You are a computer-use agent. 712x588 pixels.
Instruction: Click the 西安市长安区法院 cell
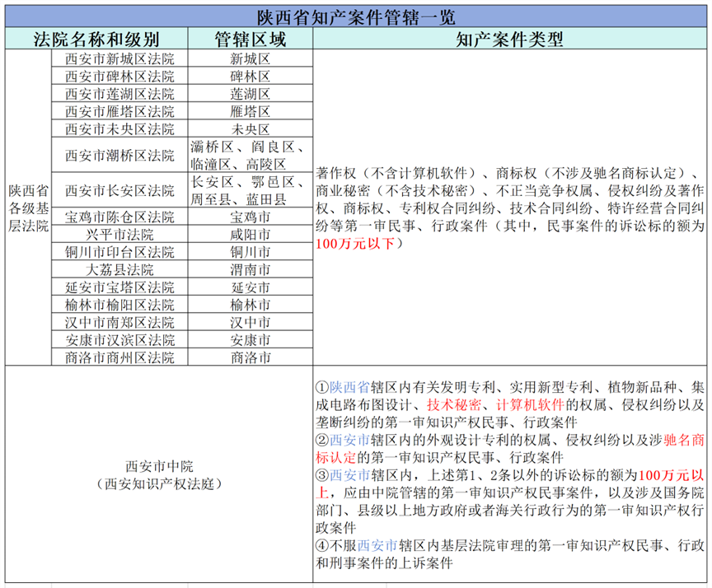(119, 191)
